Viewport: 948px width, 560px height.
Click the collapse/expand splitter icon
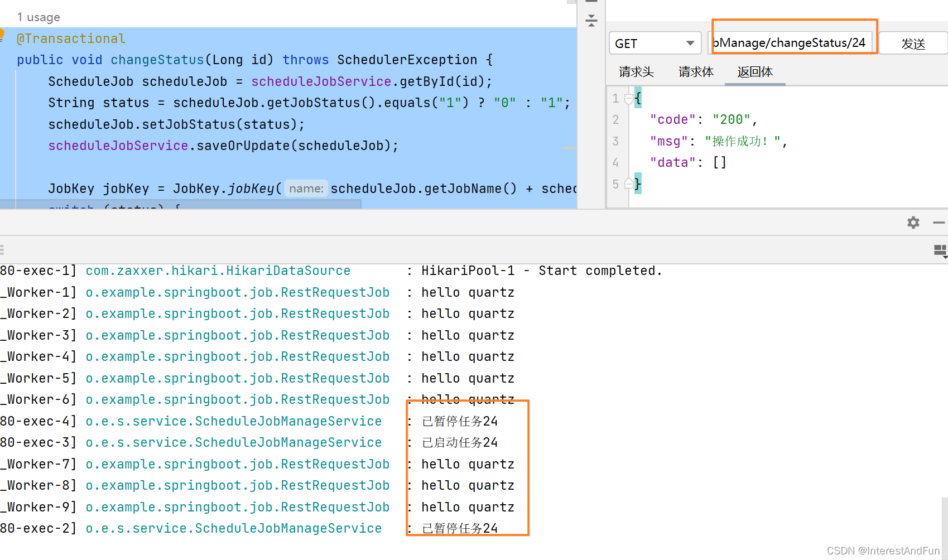pos(591,21)
